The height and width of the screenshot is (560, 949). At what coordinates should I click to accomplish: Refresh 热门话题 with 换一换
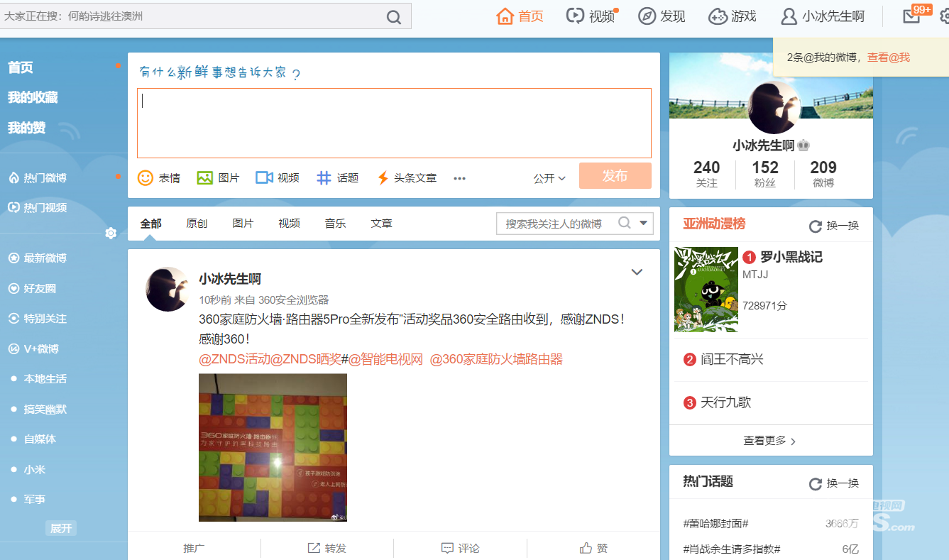pyautogui.click(x=834, y=483)
